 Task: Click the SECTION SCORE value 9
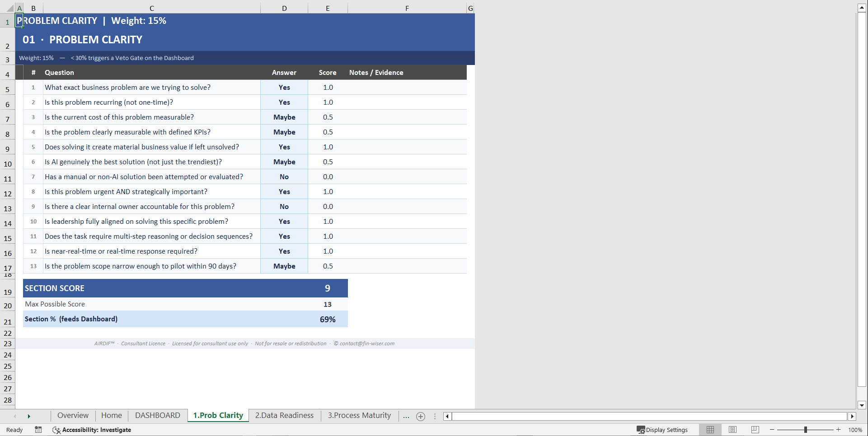pos(328,288)
